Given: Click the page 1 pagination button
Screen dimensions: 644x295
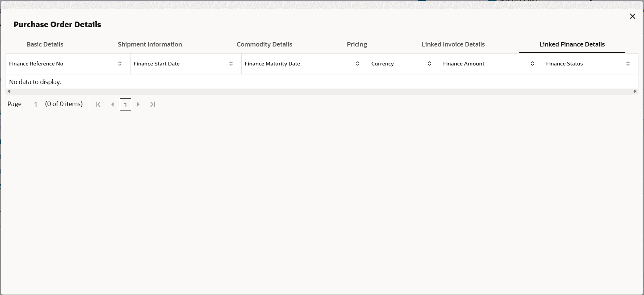Looking at the screenshot, I should pyautogui.click(x=125, y=105).
